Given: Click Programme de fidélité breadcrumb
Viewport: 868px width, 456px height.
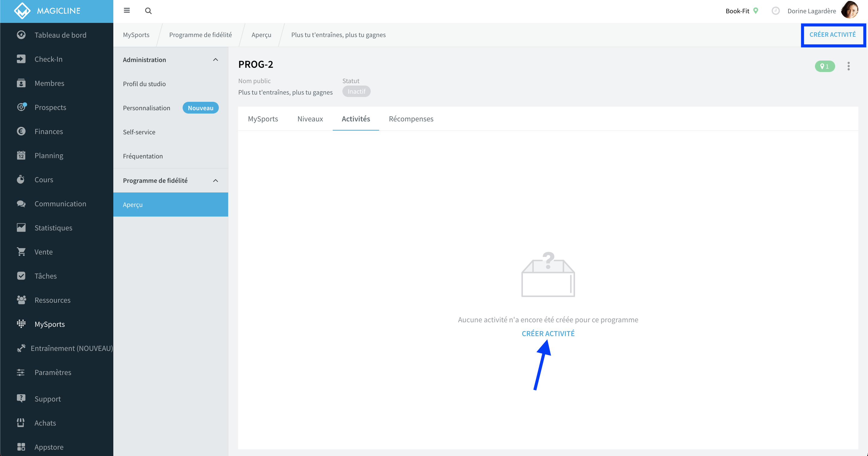Looking at the screenshot, I should [200, 35].
